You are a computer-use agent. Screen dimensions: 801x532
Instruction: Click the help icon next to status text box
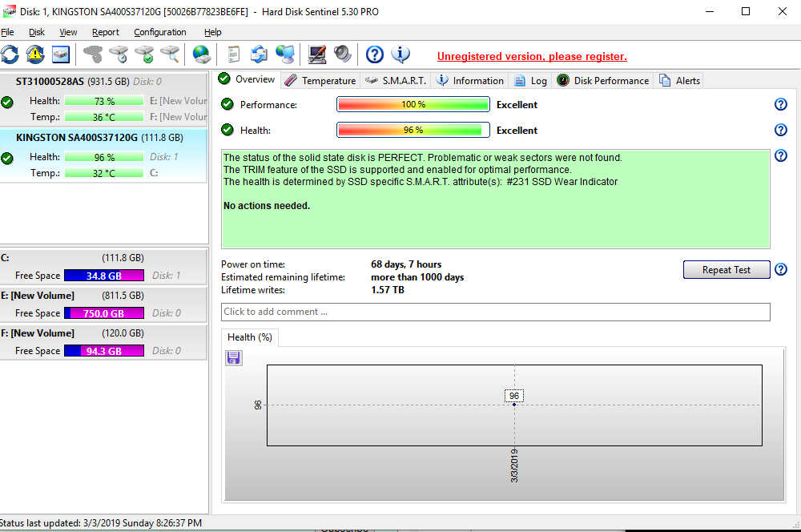(780, 155)
